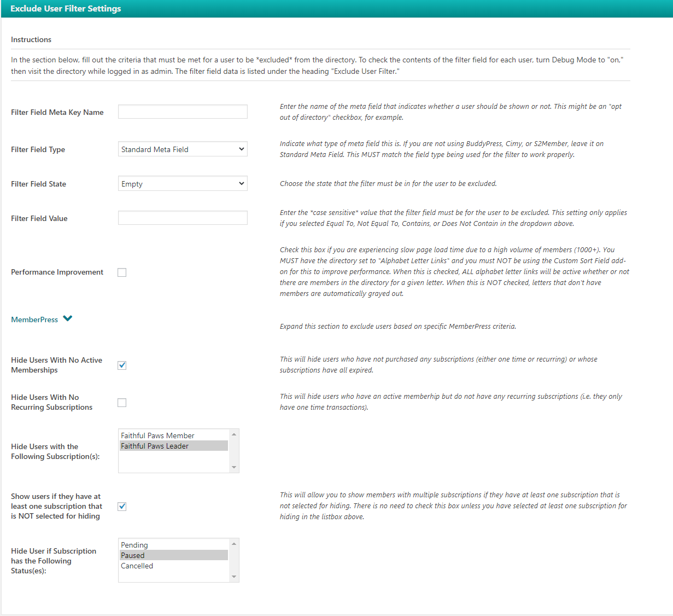Select Faithful Paws Leader subscription option
The height and width of the screenshot is (616, 673).
(x=155, y=446)
